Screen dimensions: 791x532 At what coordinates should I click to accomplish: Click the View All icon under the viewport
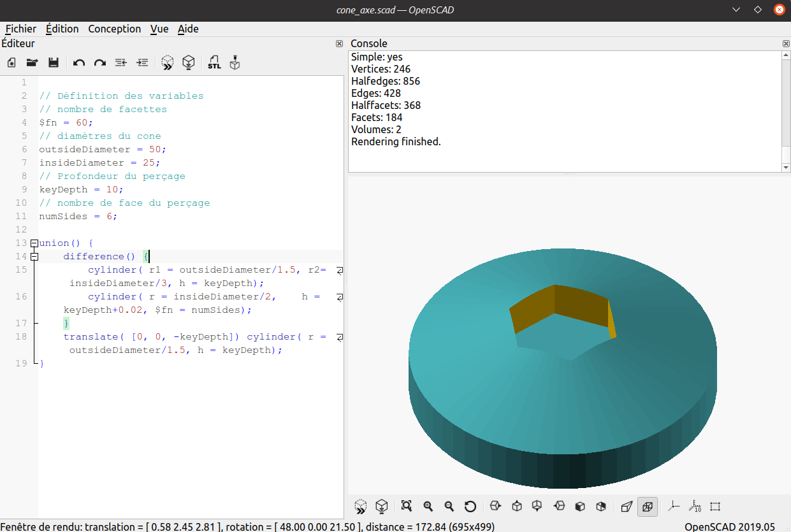407,506
